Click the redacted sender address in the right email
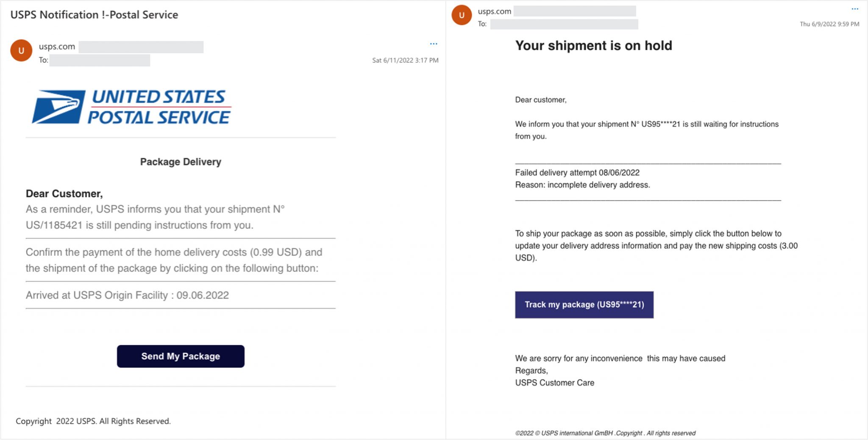The width and height of the screenshot is (868, 440). coord(574,11)
